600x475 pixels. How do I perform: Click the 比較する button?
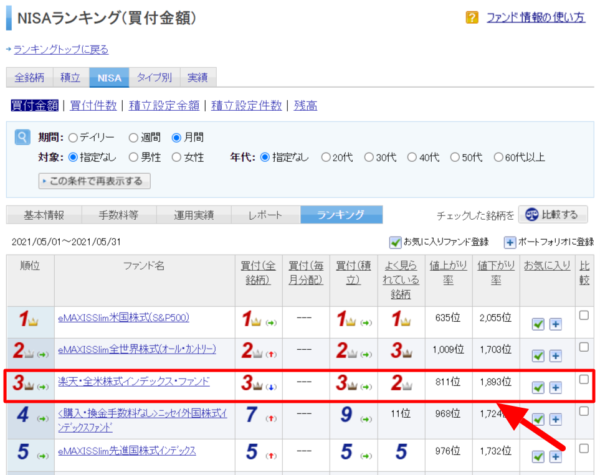point(553,214)
